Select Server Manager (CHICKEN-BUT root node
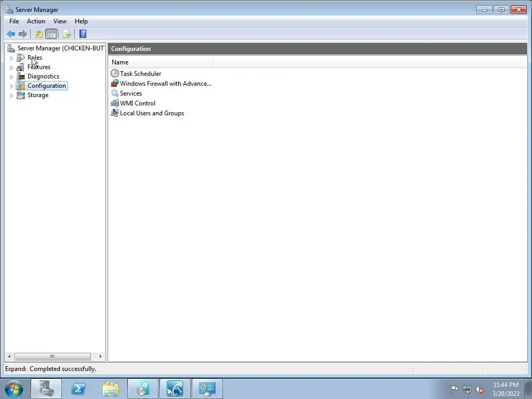 pos(61,48)
